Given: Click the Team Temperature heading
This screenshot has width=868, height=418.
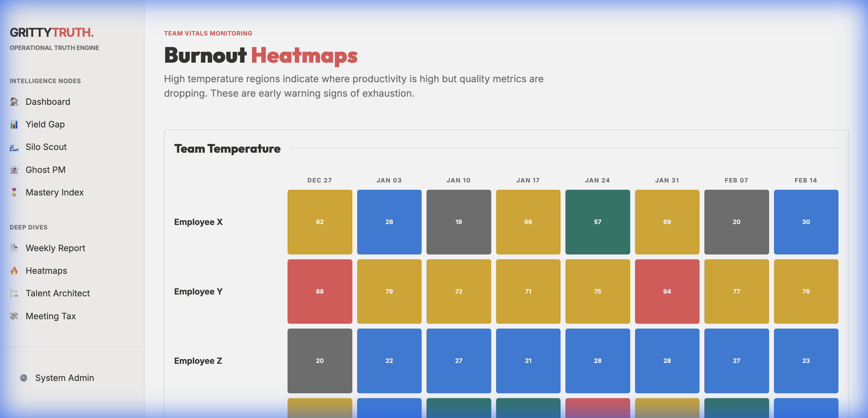Looking at the screenshot, I should point(227,148).
